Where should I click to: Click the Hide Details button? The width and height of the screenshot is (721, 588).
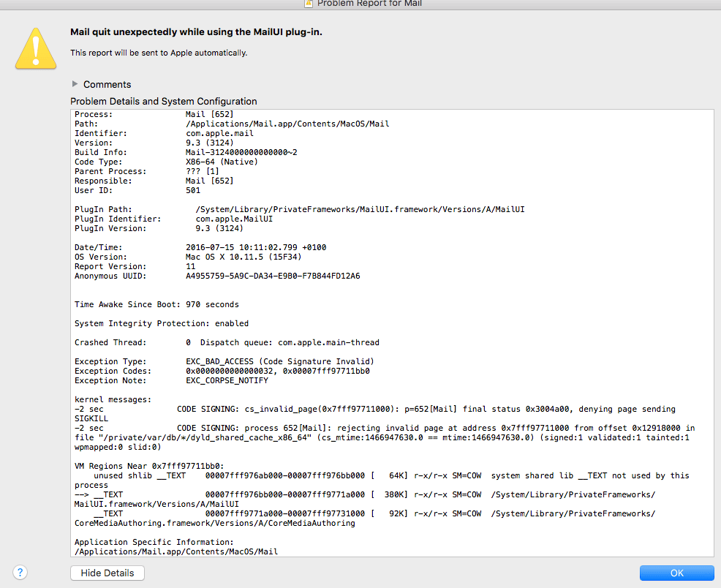107,573
